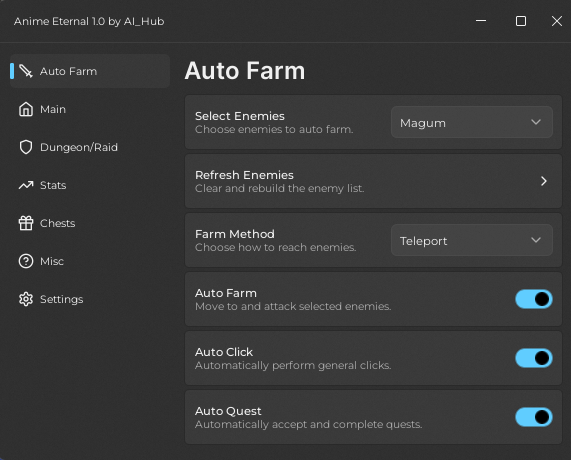Click 'Automatically perform general clicks.' text
571x460 pixels.
(293, 366)
